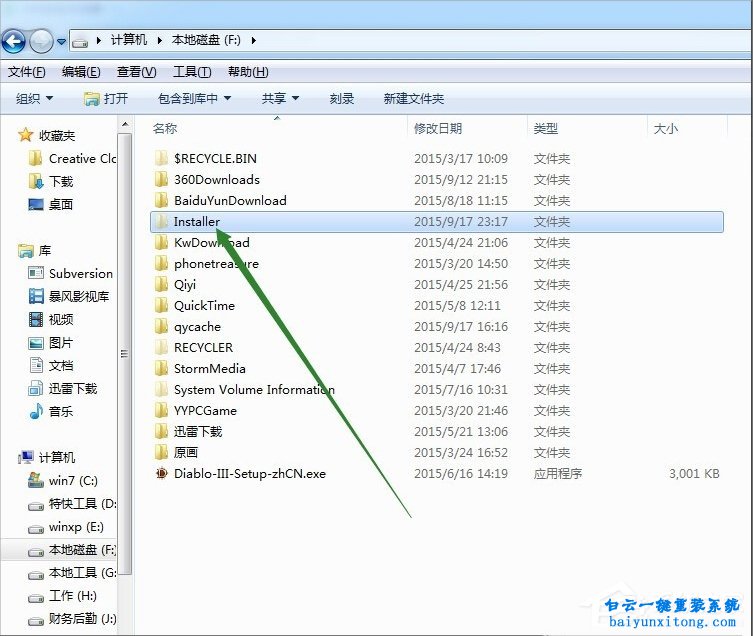
Task: Click the greyed Forward arrow button
Action: [41, 41]
